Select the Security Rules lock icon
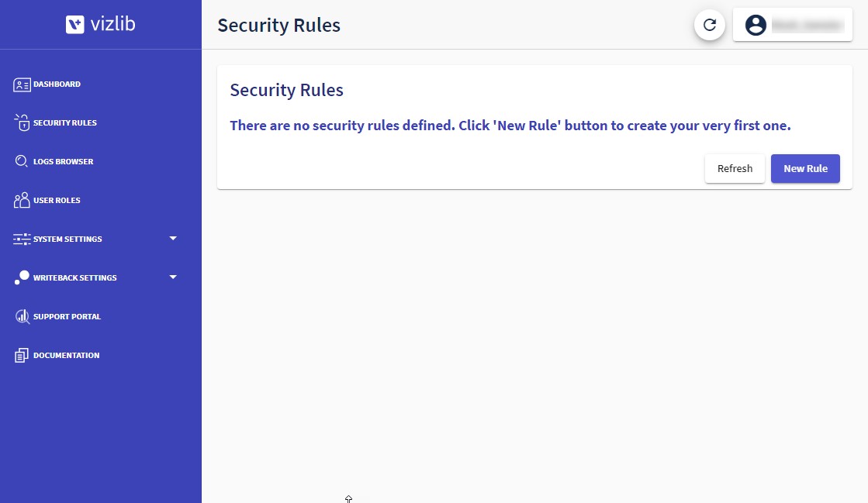This screenshot has width=868, height=503. tap(22, 123)
